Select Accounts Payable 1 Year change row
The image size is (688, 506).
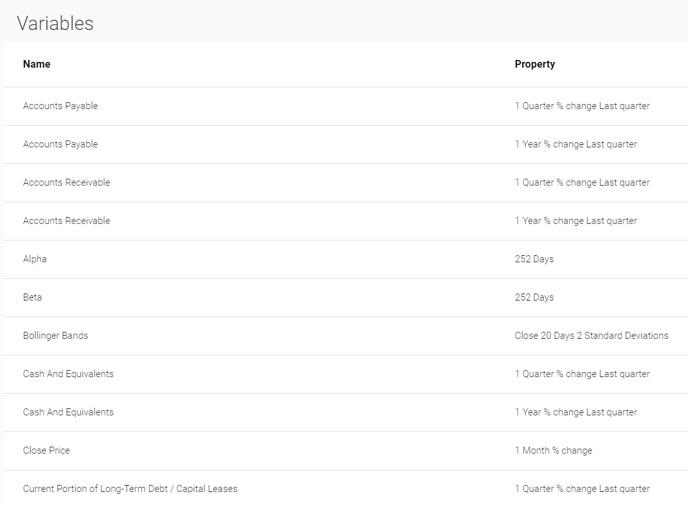pyautogui.click(x=346, y=144)
